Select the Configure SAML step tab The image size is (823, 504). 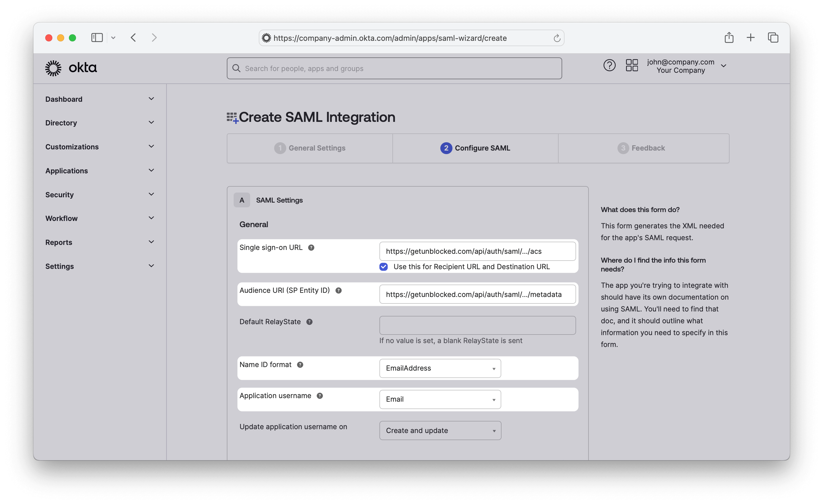(x=475, y=148)
